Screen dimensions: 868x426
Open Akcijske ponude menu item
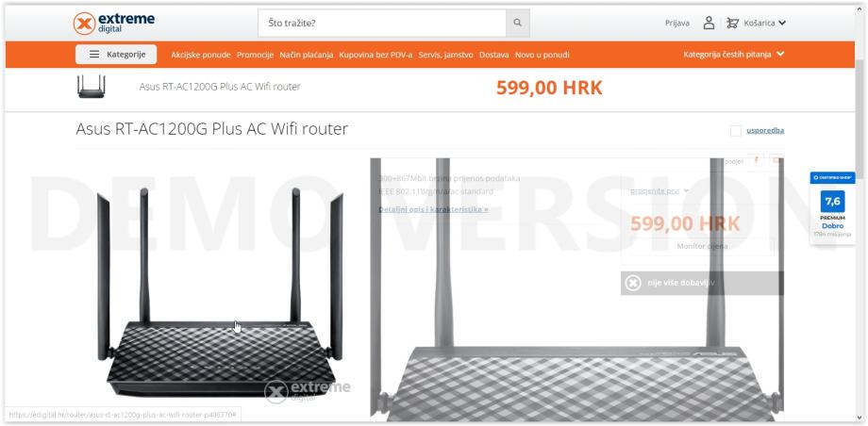(x=200, y=55)
